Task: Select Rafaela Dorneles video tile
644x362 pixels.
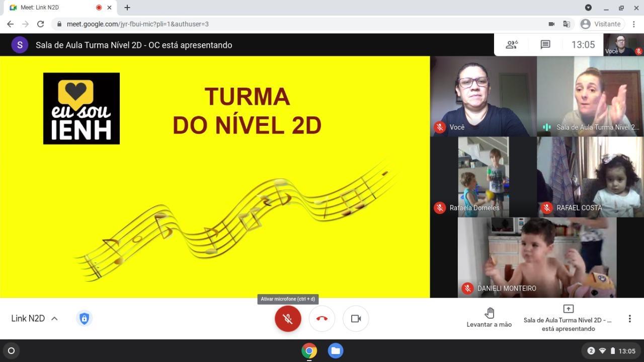Action: tap(484, 177)
